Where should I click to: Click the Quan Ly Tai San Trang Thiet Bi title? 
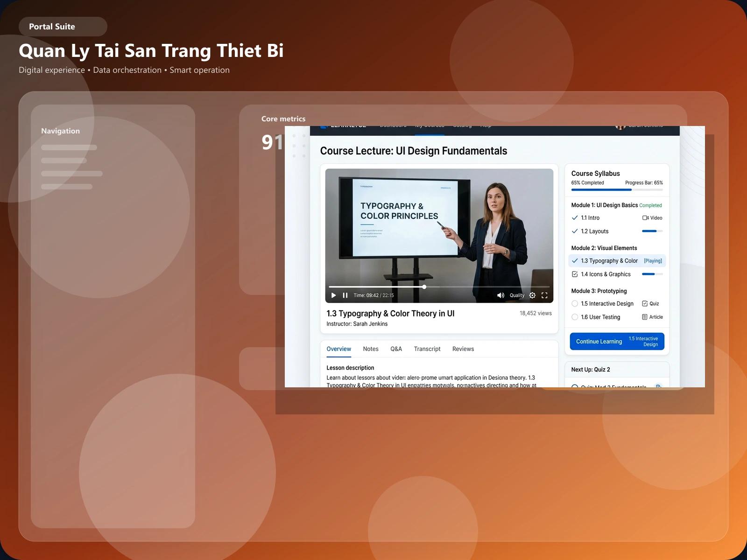tap(151, 51)
